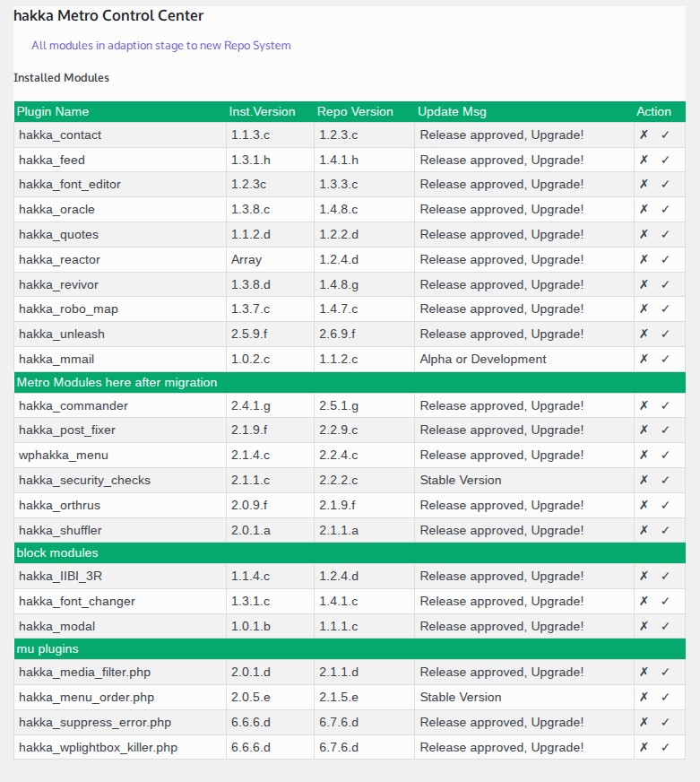Click the hakka_quotes plugin name
700x782 pixels.
pyautogui.click(x=58, y=234)
